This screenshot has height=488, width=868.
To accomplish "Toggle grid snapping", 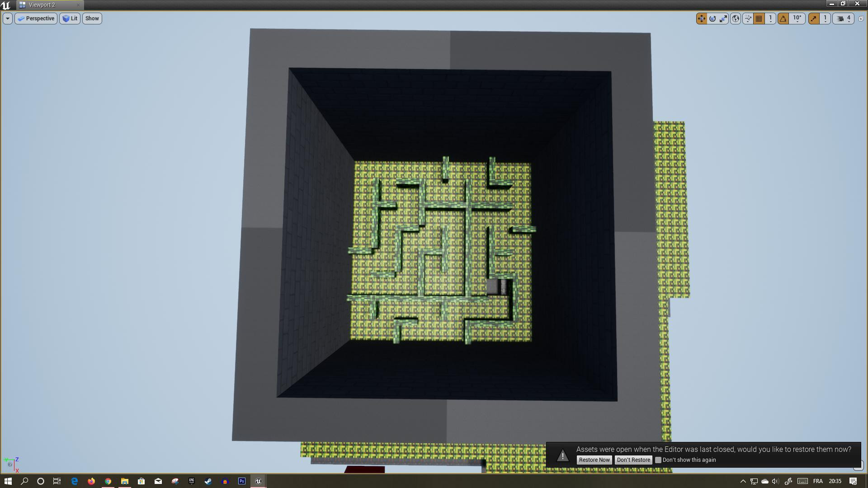I will [x=759, y=19].
